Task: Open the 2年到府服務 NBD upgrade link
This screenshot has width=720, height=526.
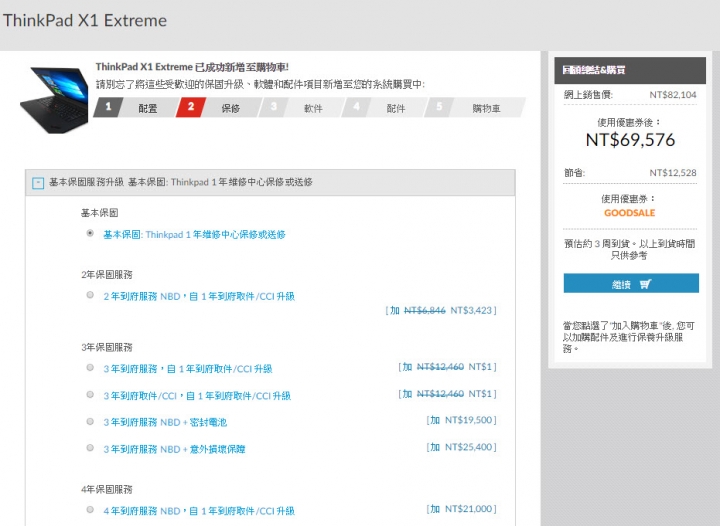Action: (x=199, y=297)
